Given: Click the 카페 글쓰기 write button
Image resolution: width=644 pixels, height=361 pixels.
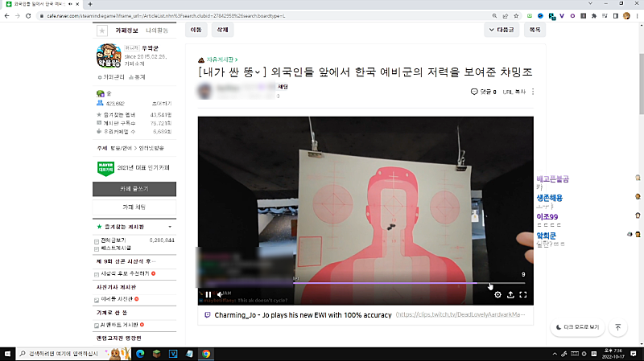Looking at the screenshot, I should (134, 188).
